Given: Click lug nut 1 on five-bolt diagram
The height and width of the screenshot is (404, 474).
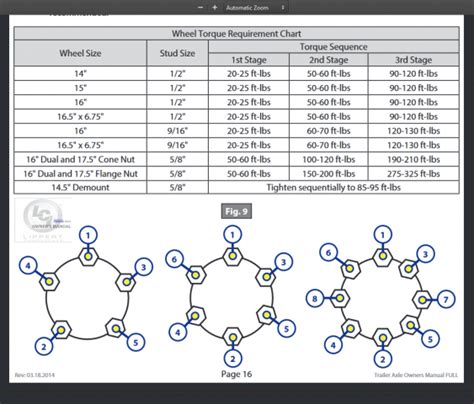Looking at the screenshot, I should coord(88,257).
